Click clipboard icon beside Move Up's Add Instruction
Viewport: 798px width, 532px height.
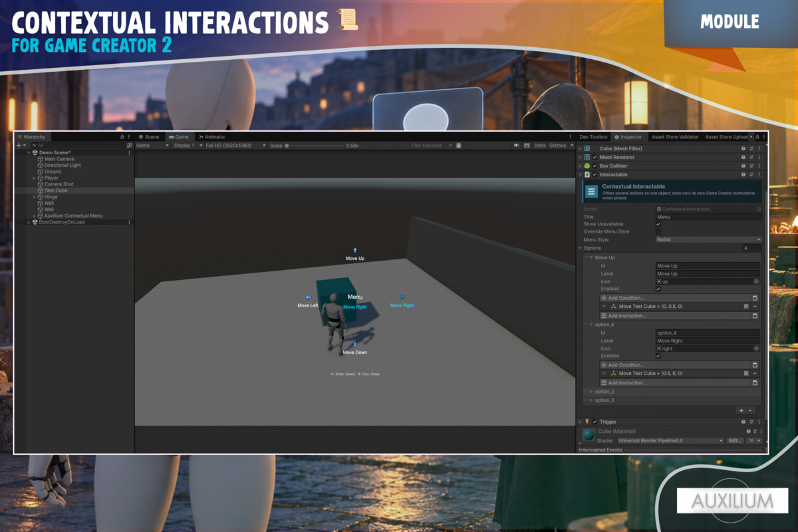coord(755,316)
